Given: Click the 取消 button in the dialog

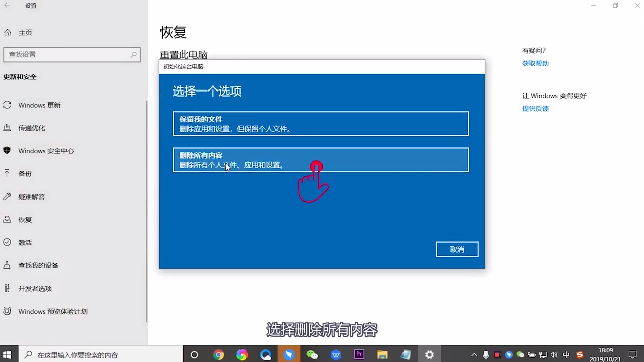Looking at the screenshot, I should click(x=456, y=249).
